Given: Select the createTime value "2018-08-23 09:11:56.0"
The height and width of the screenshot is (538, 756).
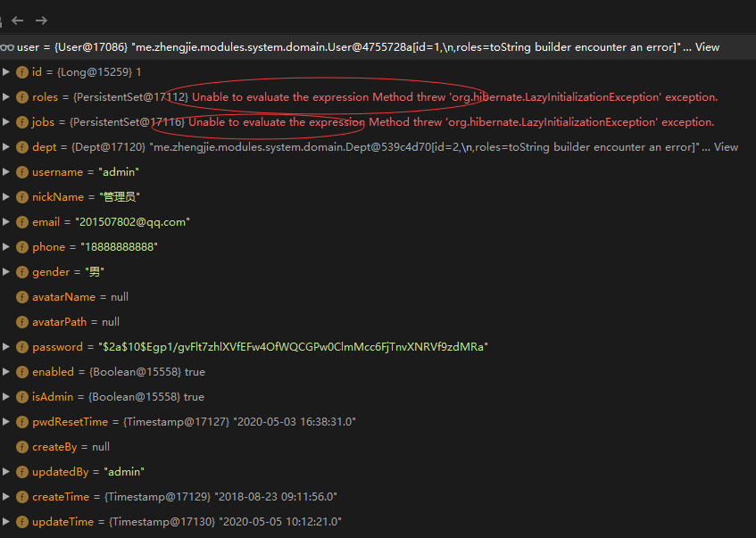Looking at the screenshot, I should 276,497.
